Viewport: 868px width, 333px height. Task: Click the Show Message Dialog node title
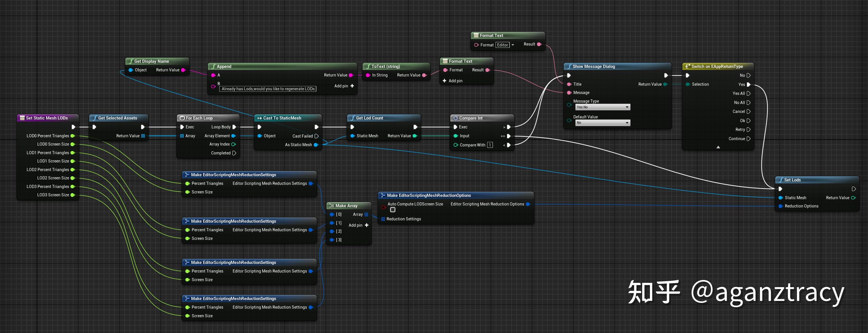pos(594,66)
